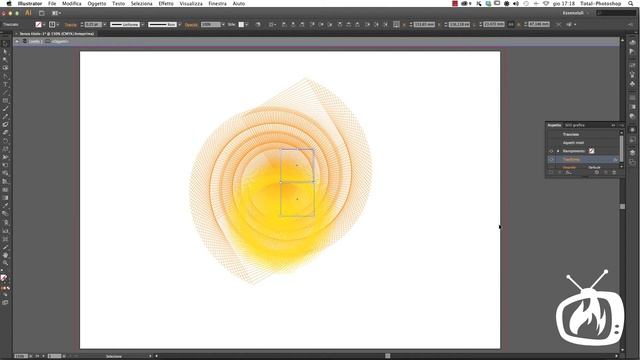The image size is (640, 360).
Task: Open the File menu
Action: coord(52,3)
